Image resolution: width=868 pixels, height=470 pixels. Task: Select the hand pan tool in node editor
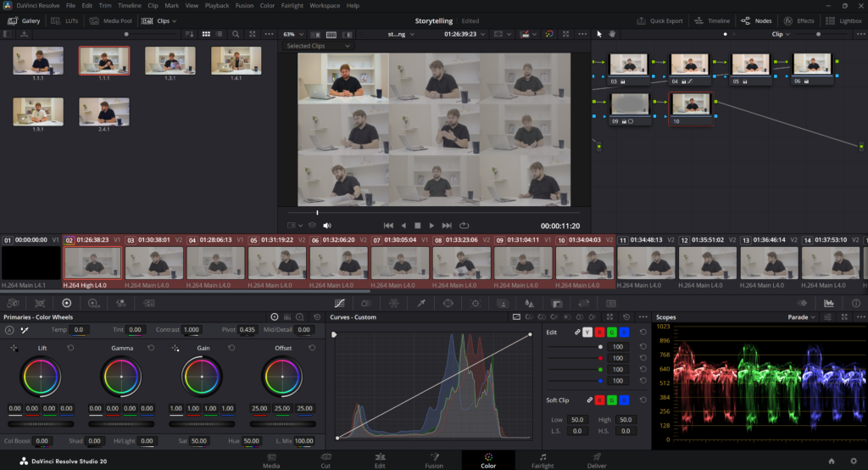pyautogui.click(x=611, y=34)
